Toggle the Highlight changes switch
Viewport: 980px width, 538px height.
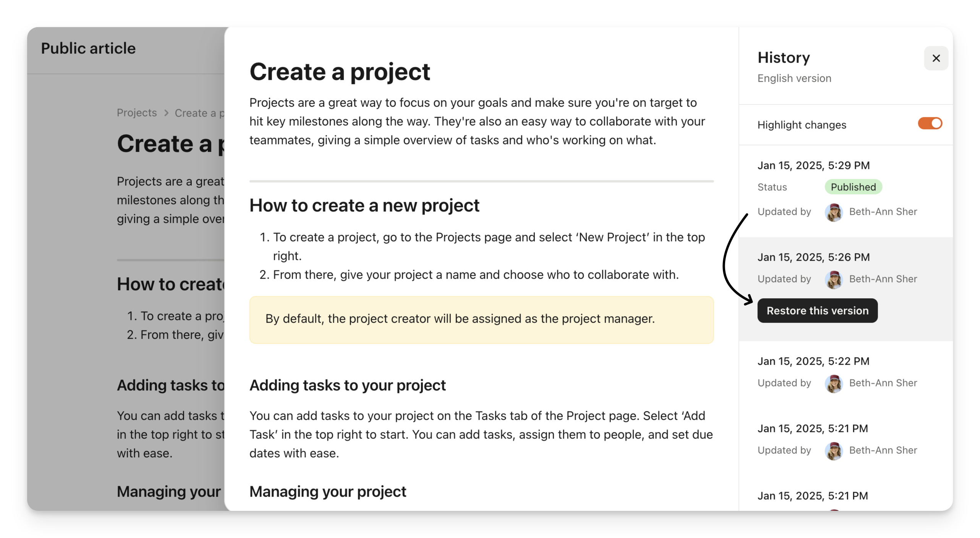point(930,124)
